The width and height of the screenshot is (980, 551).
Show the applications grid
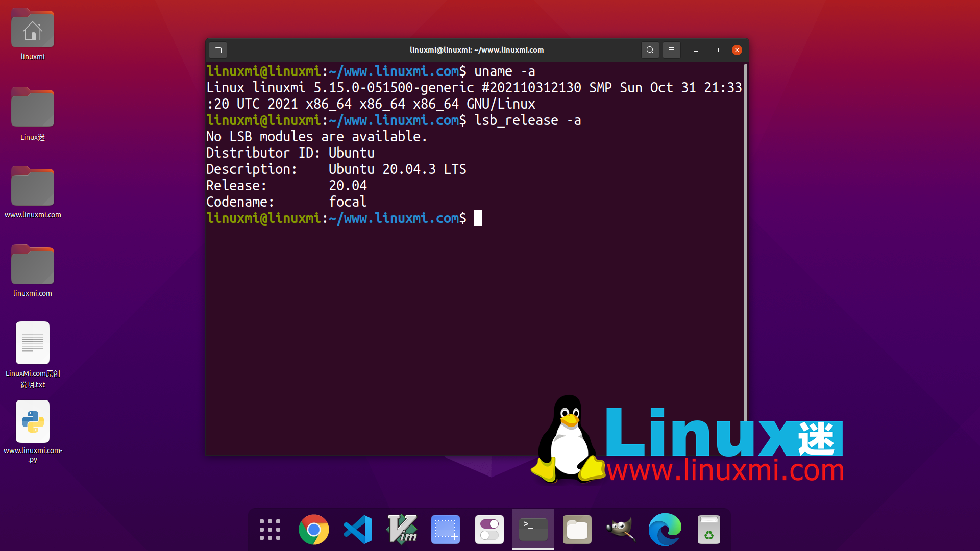point(270,530)
